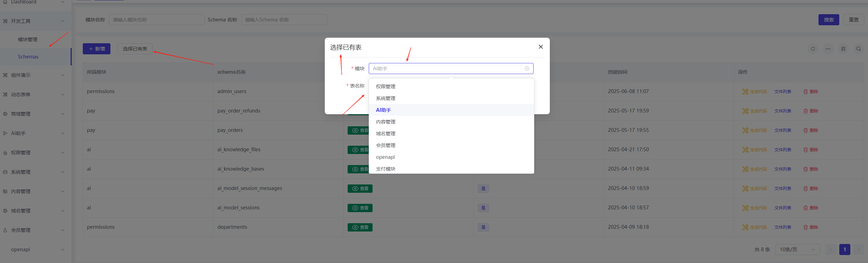Expand the openapi sidebar menu

[36, 250]
